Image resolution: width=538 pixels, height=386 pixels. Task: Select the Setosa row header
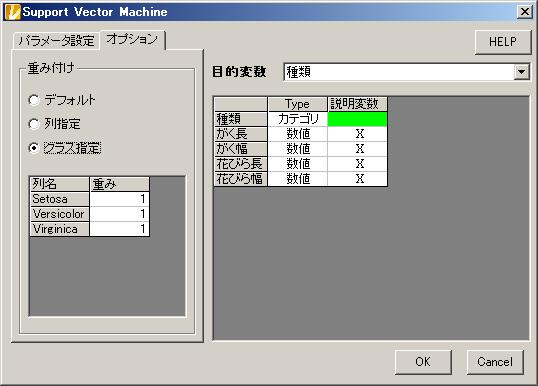(60, 199)
